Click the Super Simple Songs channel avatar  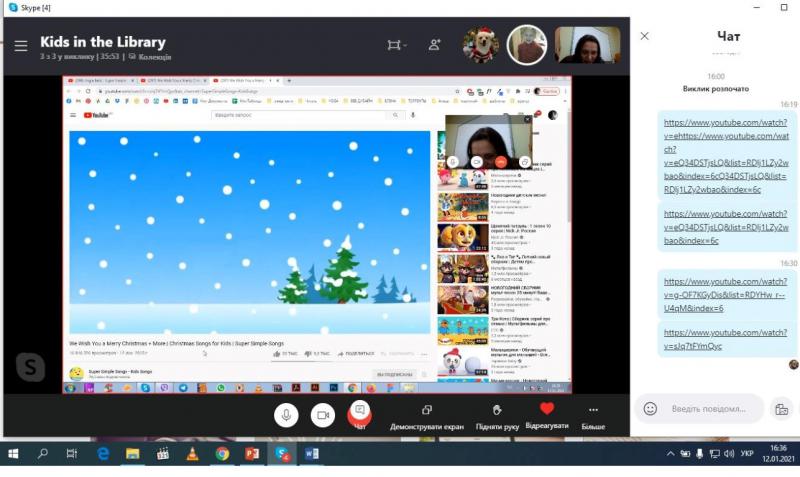(x=77, y=373)
